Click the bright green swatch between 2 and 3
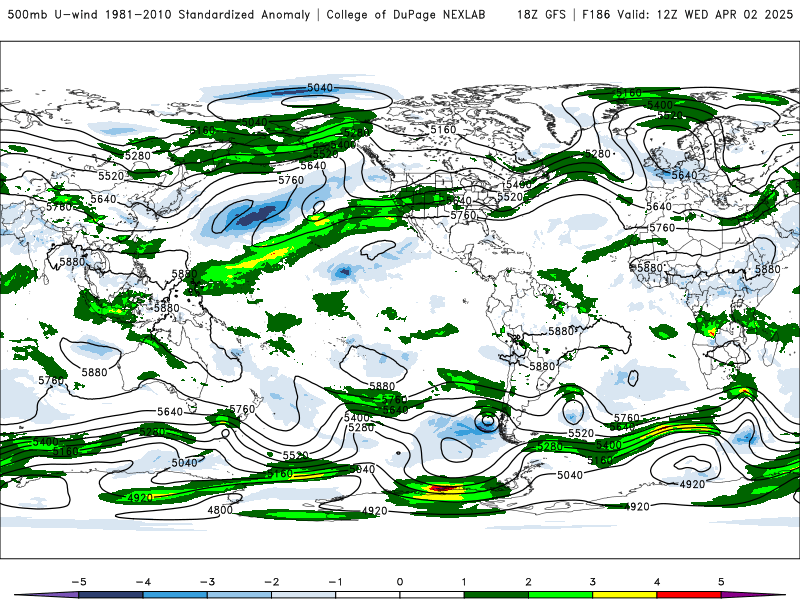The image size is (800, 600). 561,595
